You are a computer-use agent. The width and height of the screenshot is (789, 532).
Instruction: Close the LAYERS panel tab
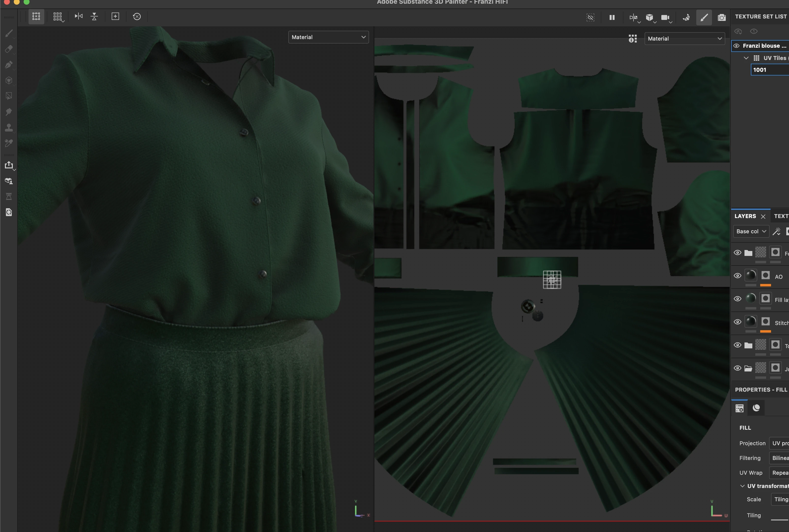pos(763,217)
